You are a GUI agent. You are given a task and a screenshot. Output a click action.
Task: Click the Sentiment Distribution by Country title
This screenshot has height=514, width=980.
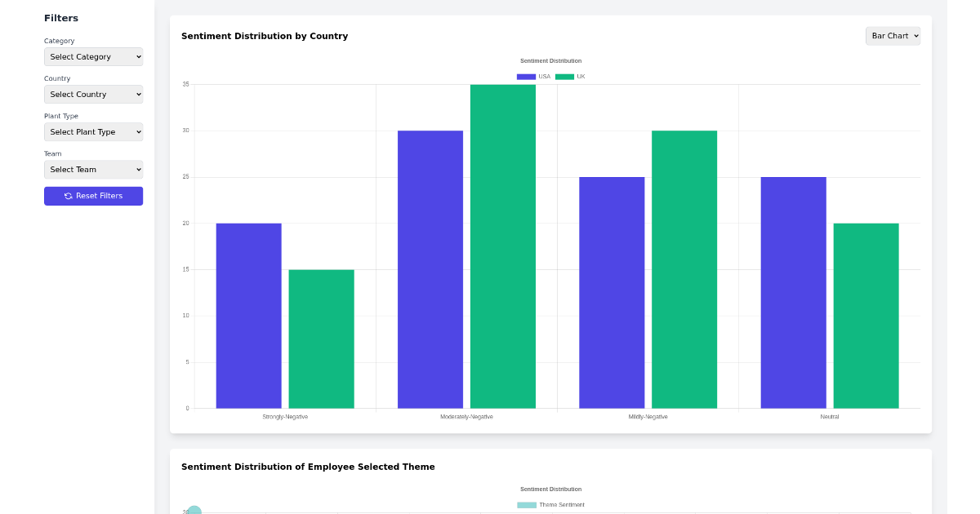point(265,36)
